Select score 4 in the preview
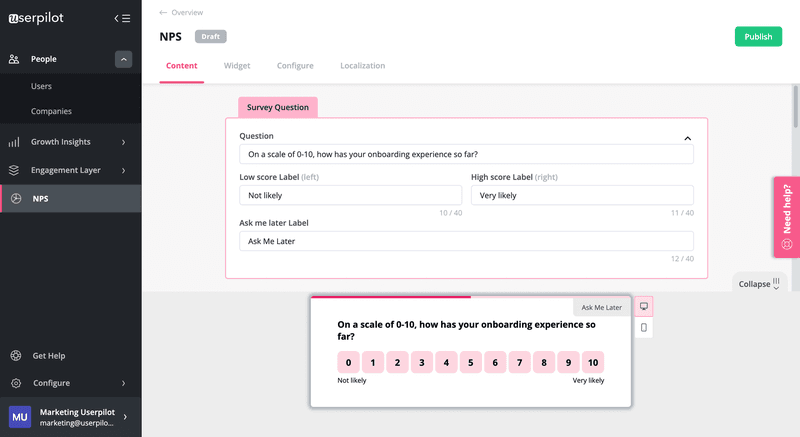 pyautogui.click(x=446, y=363)
